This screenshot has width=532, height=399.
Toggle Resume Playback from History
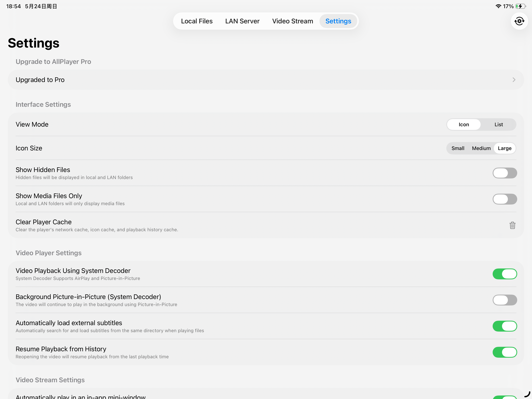(x=505, y=352)
